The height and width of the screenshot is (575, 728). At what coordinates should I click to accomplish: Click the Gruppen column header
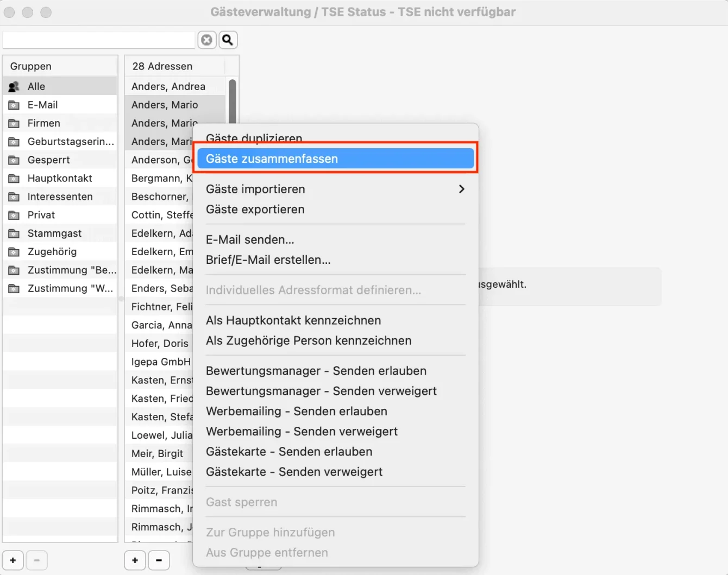pos(60,66)
